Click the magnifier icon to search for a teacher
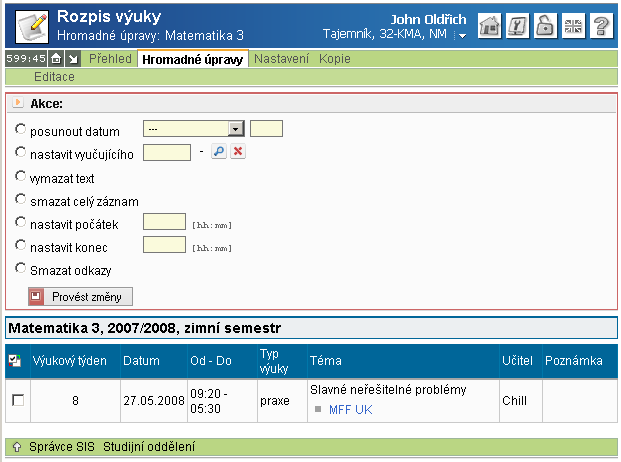 click(219, 152)
